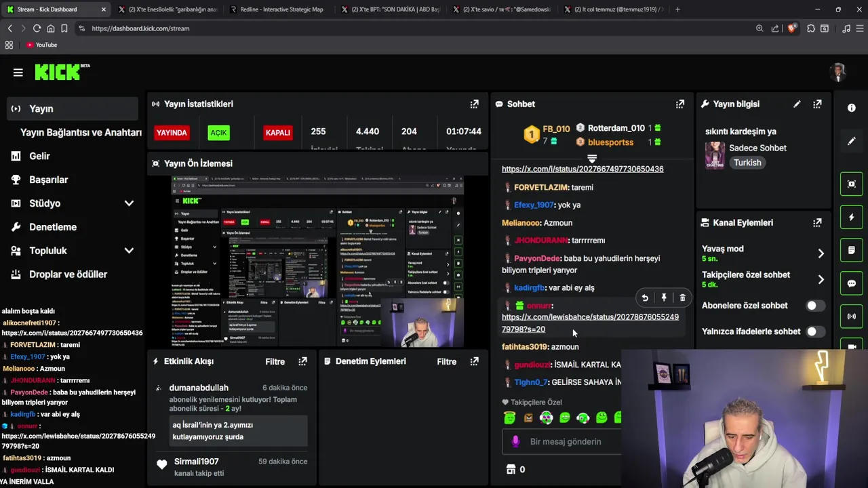
Task: Click the shop icon below chat input
Action: pyautogui.click(x=511, y=469)
